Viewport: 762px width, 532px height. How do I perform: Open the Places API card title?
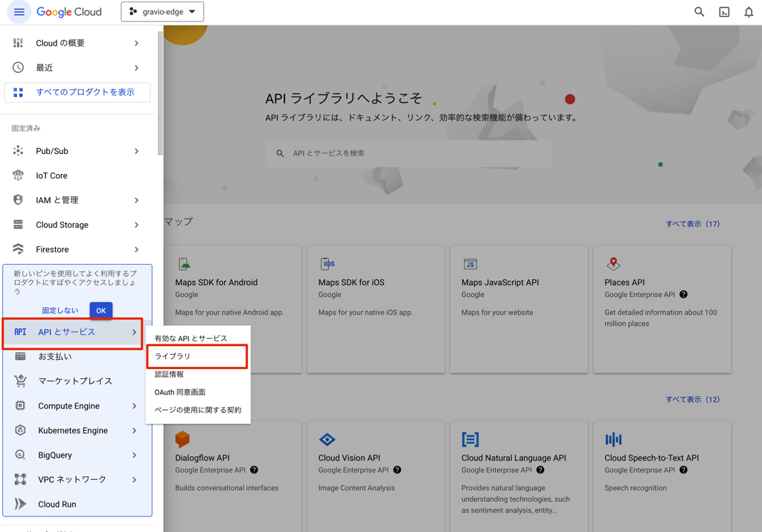[x=624, y=282]
